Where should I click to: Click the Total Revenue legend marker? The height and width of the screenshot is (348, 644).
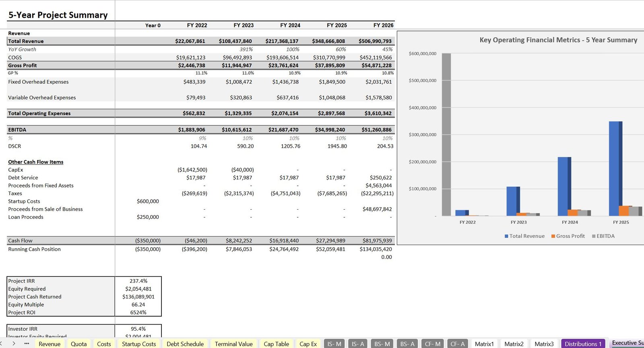click(x=506, y=236)
